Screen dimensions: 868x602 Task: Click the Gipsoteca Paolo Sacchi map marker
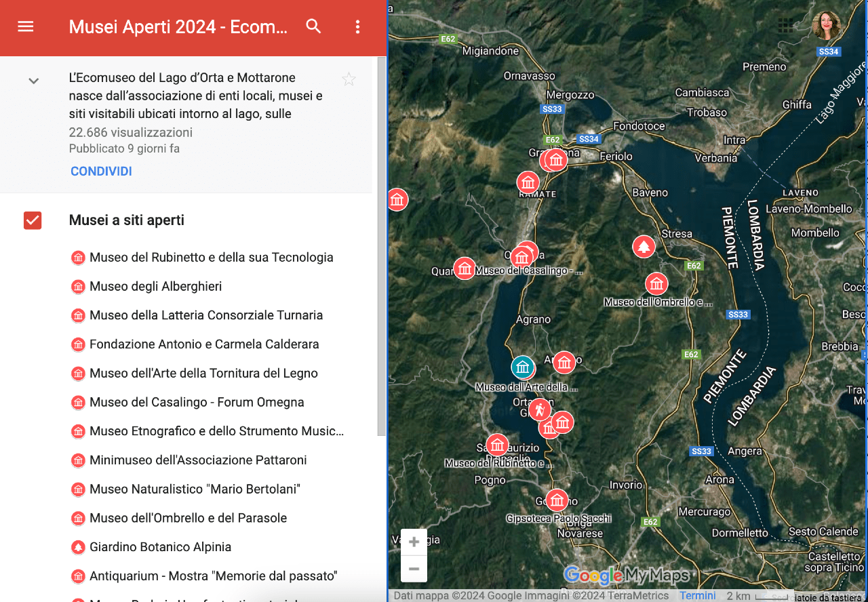point(557,501)
